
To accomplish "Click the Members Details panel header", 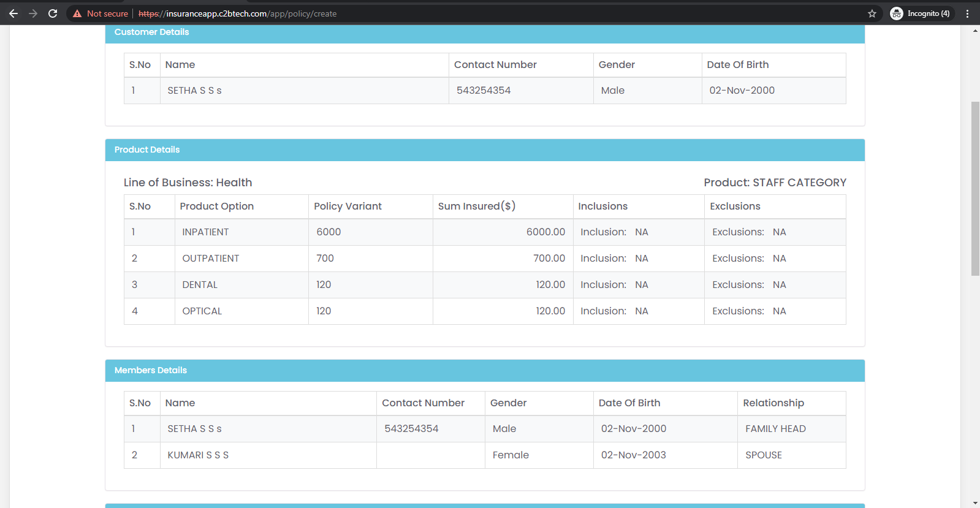I will pyautogui.click(x=485, y=371).
